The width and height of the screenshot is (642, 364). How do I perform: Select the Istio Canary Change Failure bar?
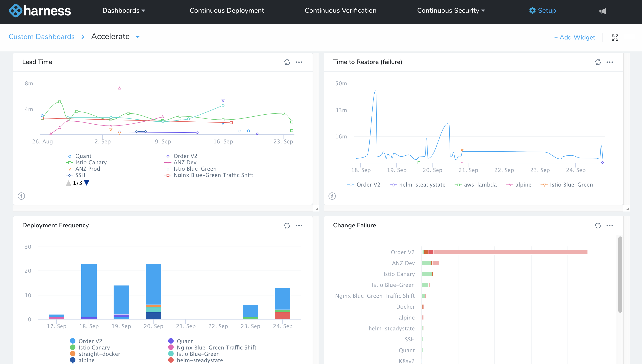[x=427, y=274]
